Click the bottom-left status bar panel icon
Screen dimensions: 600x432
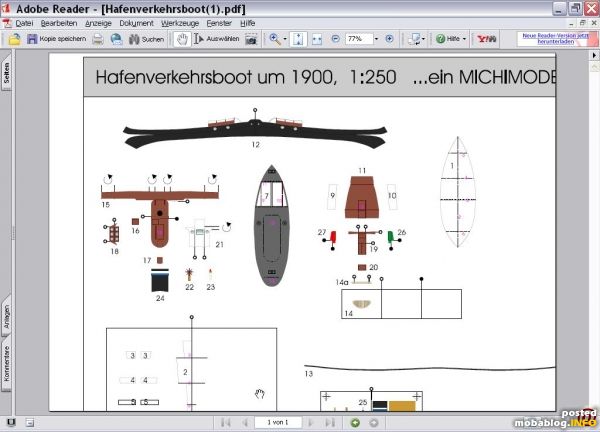pyautogui.click(x=11, y=422)
